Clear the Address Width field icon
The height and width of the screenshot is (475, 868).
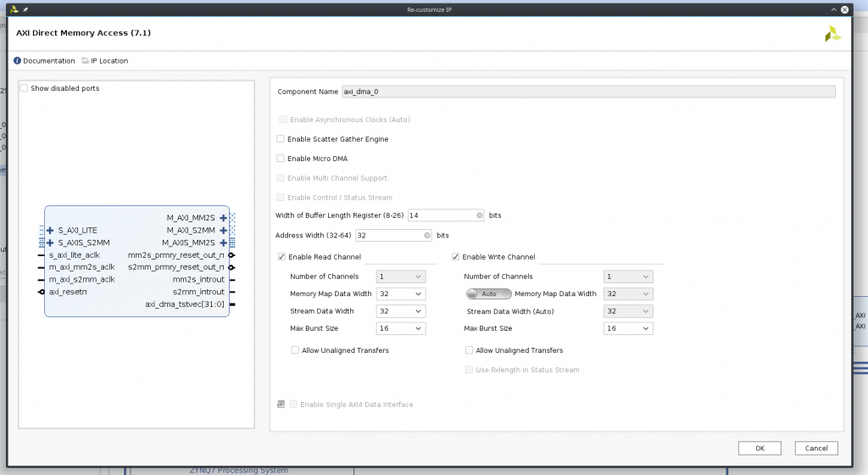click(x=427, y=235)
